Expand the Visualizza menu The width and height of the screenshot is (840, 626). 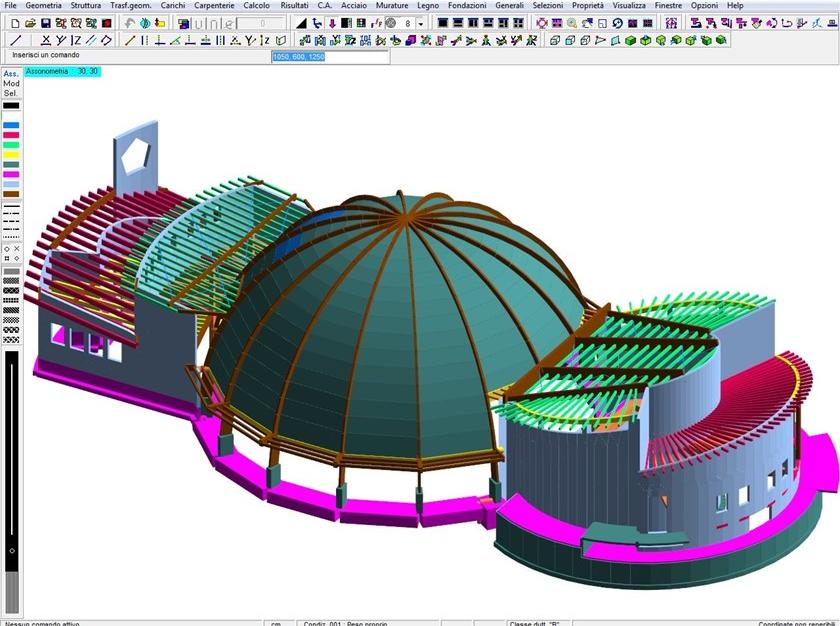coord(629,6)
